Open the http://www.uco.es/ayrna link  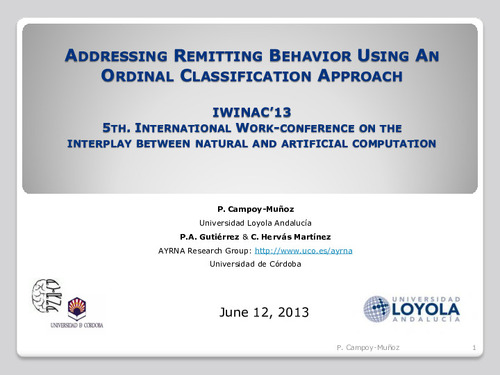click(x=303, y=251)
